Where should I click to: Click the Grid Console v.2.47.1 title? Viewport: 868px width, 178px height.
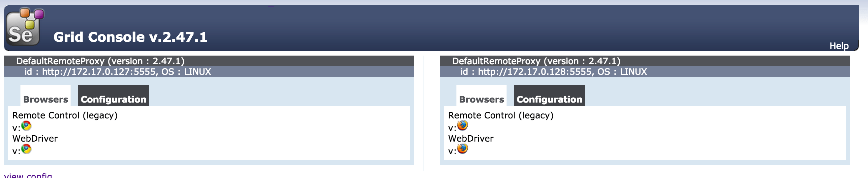click(130, 37)
